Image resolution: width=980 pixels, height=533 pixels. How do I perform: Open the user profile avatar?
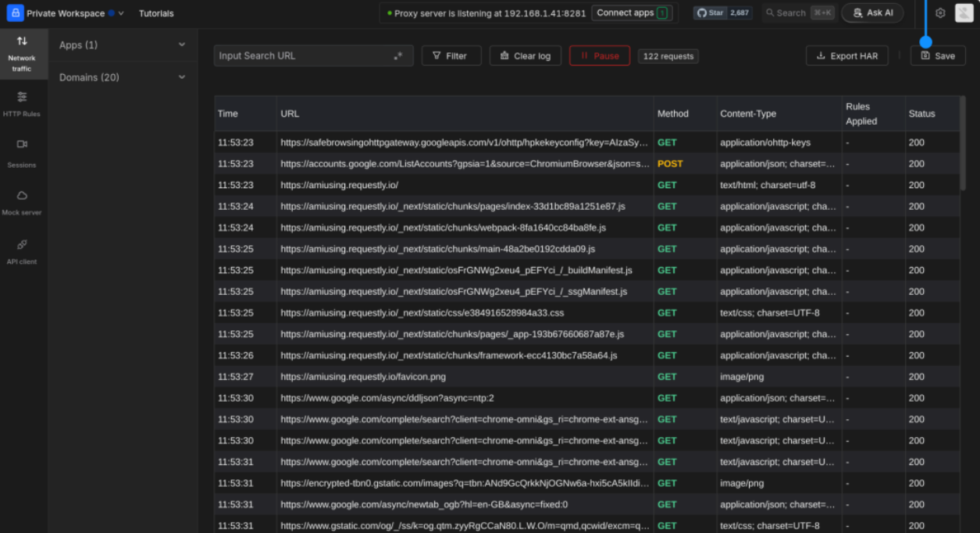[964, 13]
